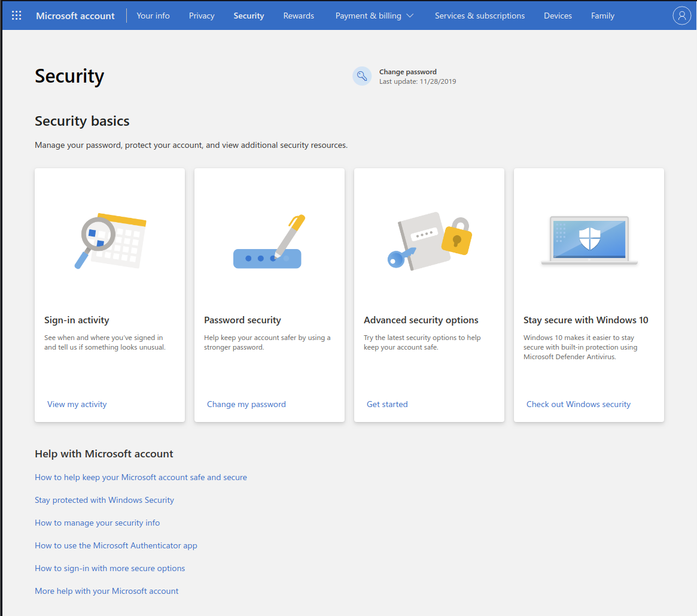Screen dimensions: 697x616
Task: Click Change my password link
Action: (246, 404)
